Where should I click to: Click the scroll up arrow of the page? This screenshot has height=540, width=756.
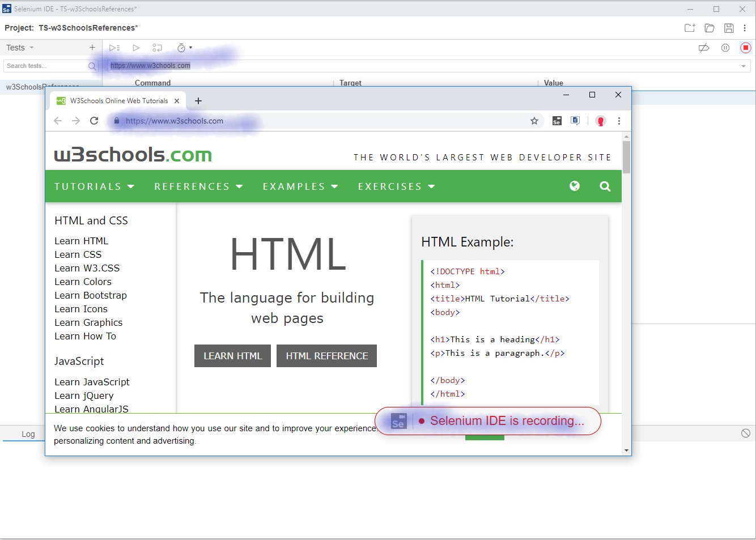click(x=626, y=137)
